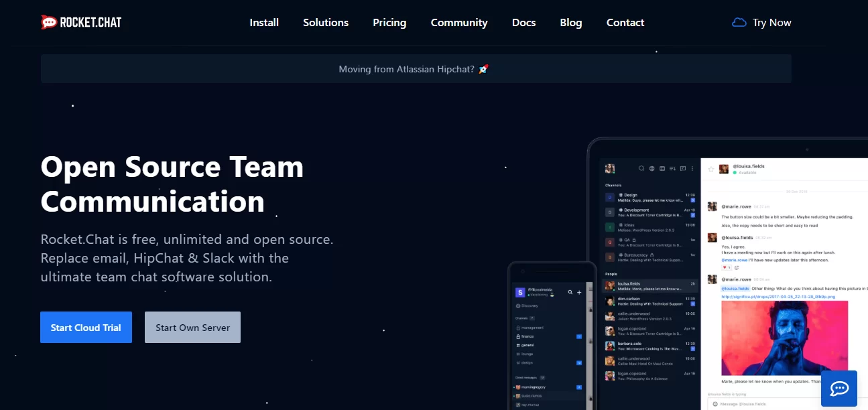Click the Moving from Atlassian Hipchat banner
868x410 pixels.
(x=415, y=69)
